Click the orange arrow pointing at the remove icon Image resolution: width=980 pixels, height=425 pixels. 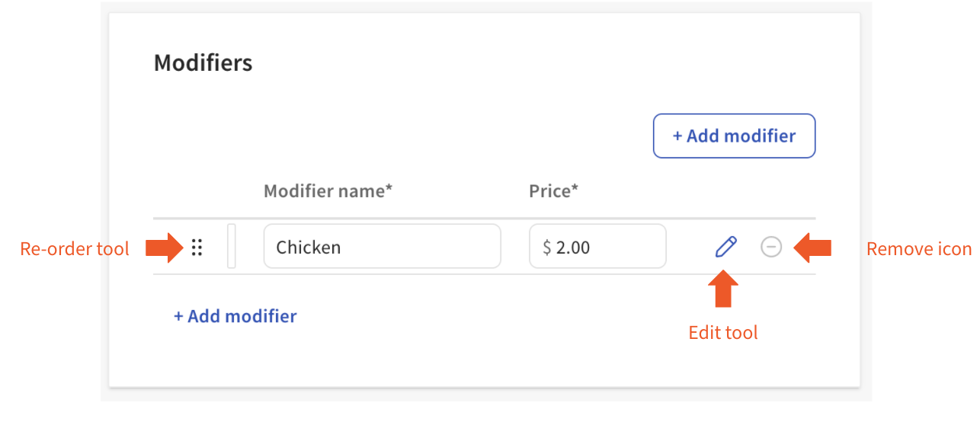coord(812,248)
